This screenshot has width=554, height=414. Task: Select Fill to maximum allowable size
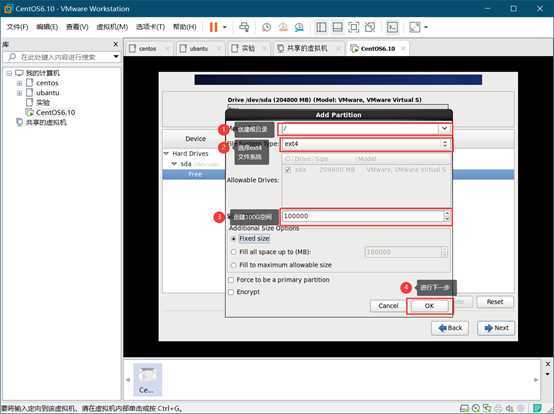tap(234, 265)
